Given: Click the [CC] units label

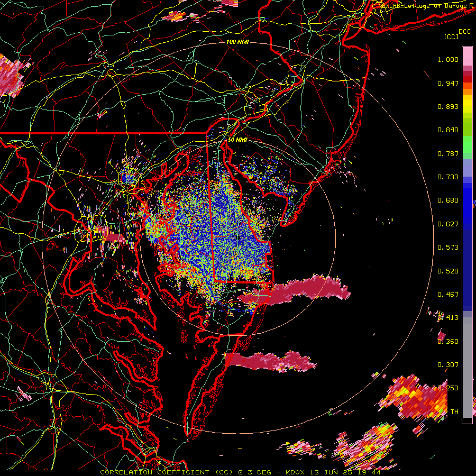Looking at the screenshot, I should click(x=452, y=36).
